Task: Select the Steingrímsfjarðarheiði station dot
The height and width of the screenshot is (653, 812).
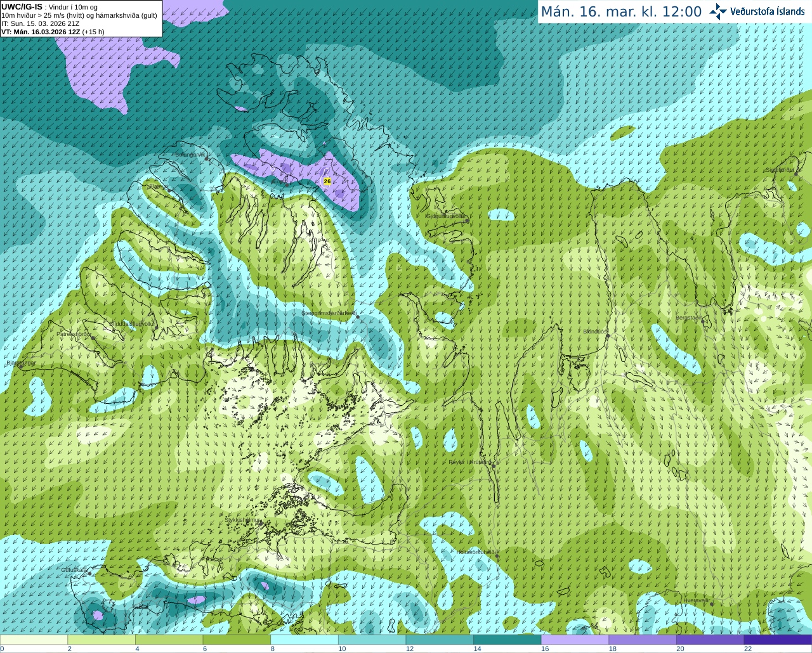Action: pyautogui.click(x=358, y=316)
